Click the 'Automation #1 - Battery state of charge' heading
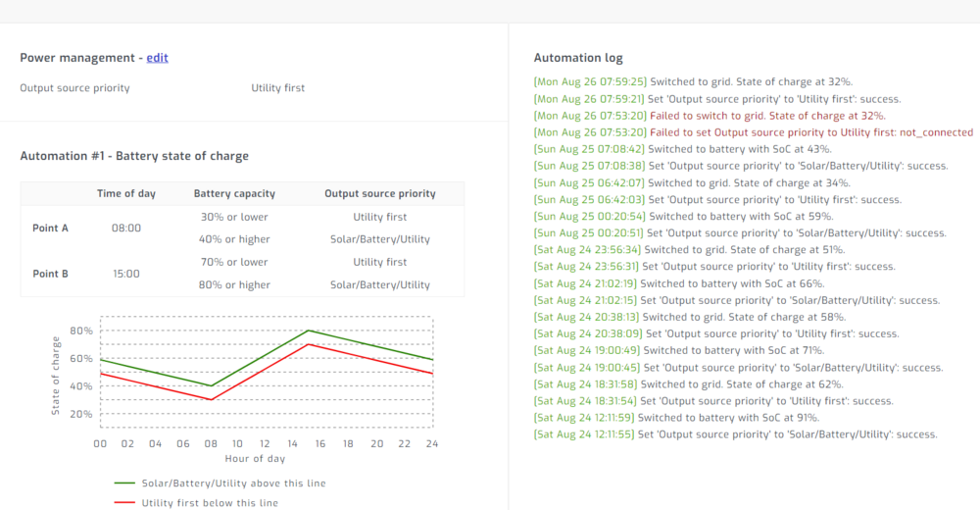The height and width of the screenshot is (510, 980). [134, 156]
